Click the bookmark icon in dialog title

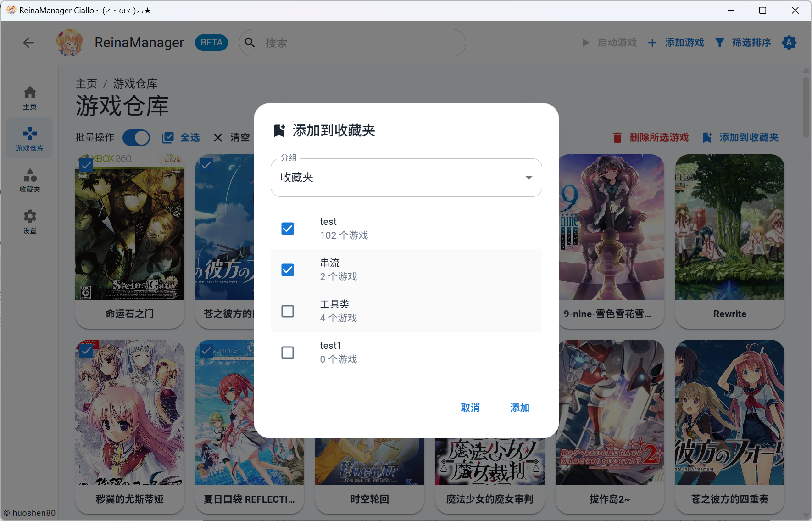[x=279, y=131]
